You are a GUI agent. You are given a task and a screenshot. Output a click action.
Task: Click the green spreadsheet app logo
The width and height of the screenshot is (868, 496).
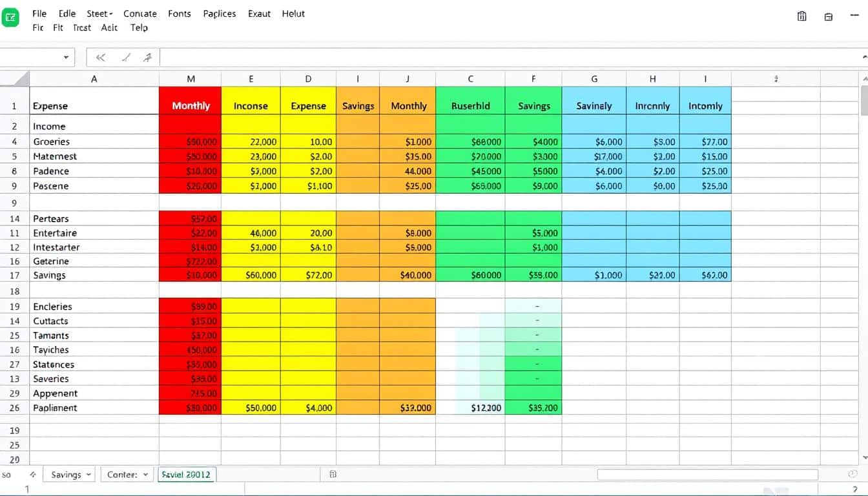pyautogui.click(x=10, y=17)
